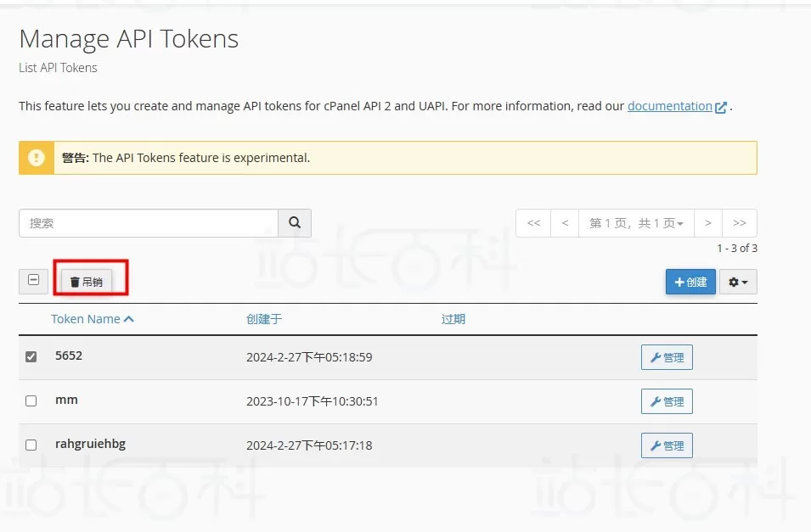The image size is (811, 532).
Task: Click 管理 button for token mm
Action: pos(667,401)
